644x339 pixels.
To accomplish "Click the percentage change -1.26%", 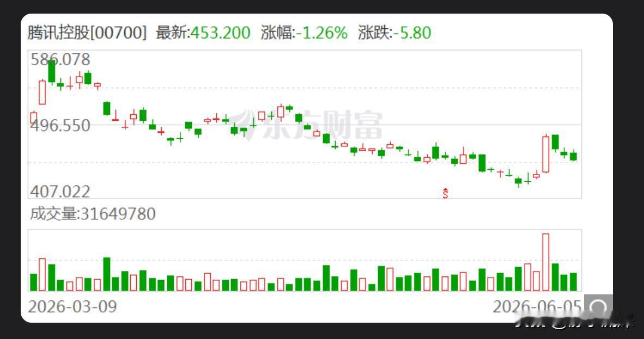I will (x=321, y=33).
